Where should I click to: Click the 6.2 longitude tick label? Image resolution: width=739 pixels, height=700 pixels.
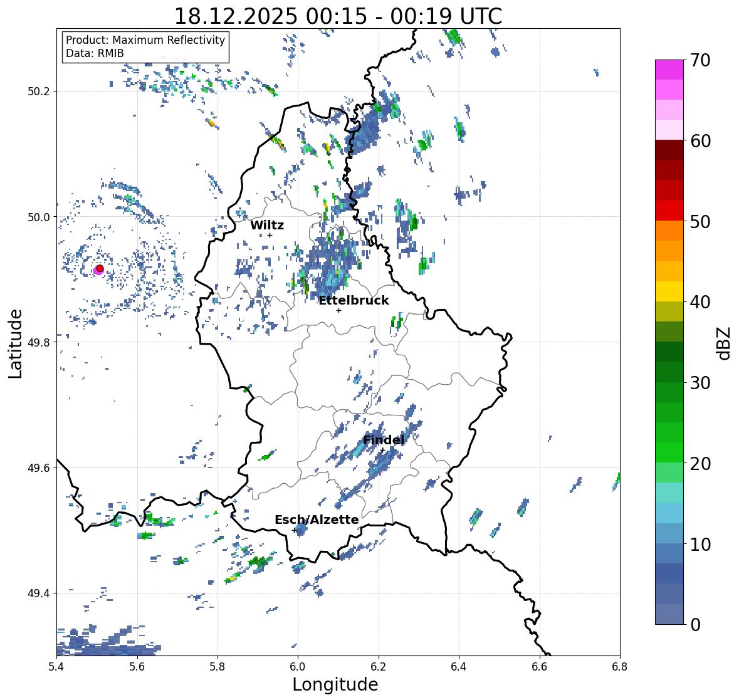pyautogui.click(x=379, y=666)
